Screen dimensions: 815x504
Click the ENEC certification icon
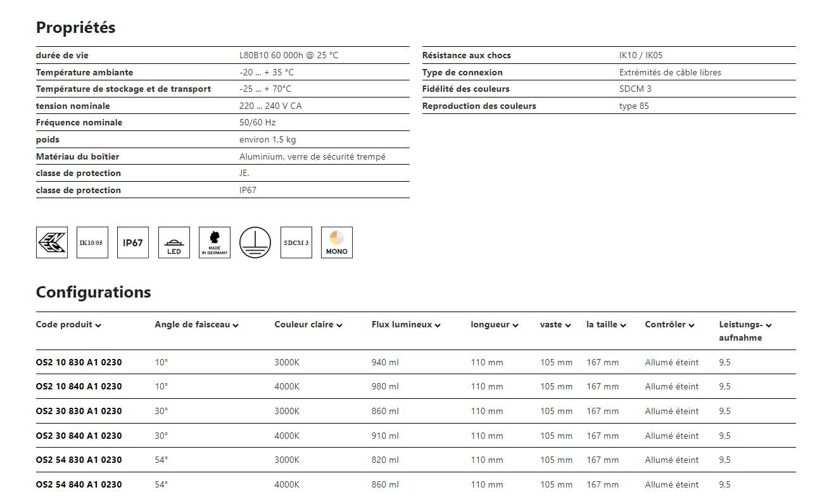(52, 243)
